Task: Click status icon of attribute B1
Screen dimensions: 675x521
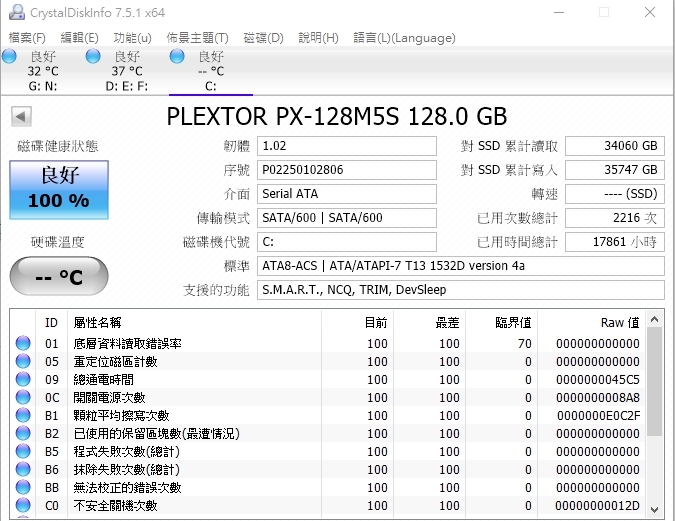Action: [23, 416]
